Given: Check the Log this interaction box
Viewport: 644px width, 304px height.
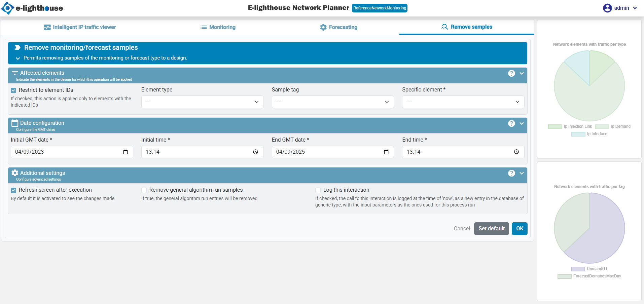Looking at the screenshot, I should pyautogui.click(x=318, y=190).
